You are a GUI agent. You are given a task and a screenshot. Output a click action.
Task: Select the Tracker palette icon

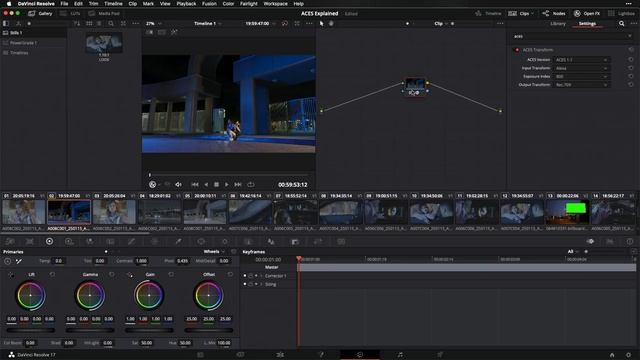[x=224, y=242]
